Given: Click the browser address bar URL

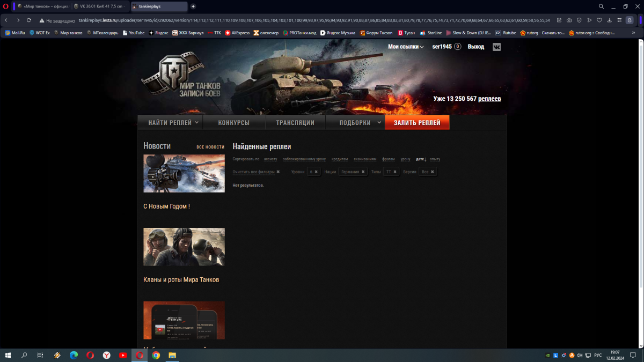Looking at the screenshot, I should 314,20.
